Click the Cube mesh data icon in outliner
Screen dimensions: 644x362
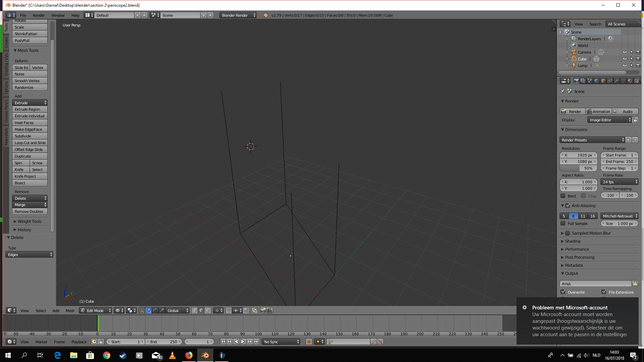(x=596, y=59)
